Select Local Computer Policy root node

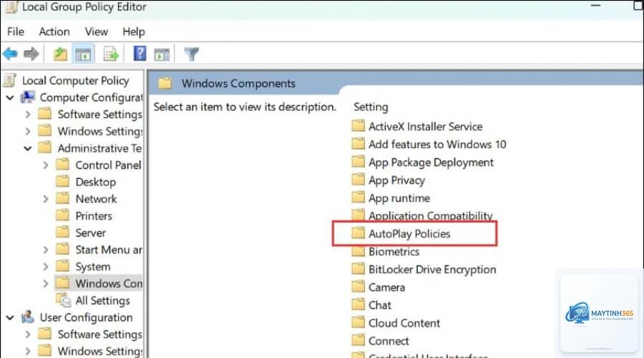pyautogui.click(x=75, y=81)
